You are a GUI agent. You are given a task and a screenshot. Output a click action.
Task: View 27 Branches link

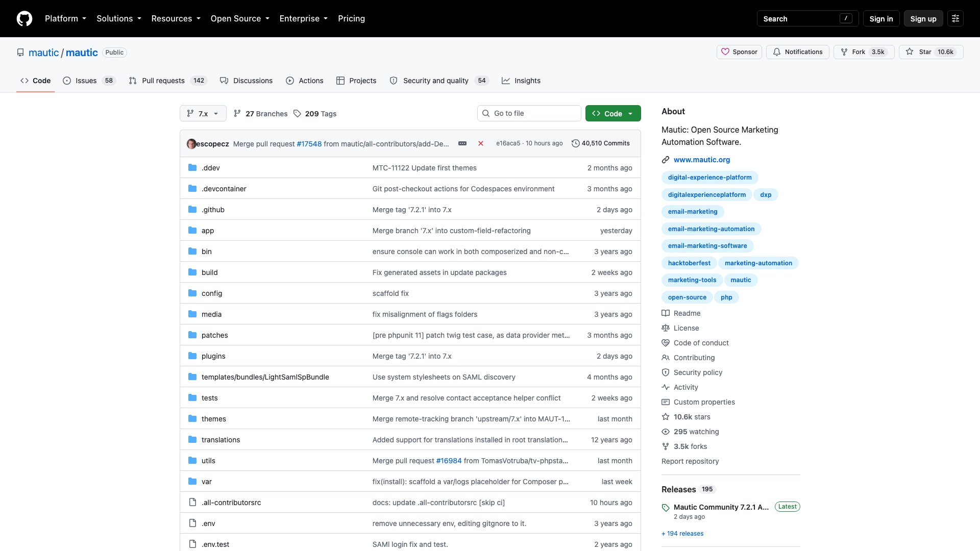(x=260, y=113)
